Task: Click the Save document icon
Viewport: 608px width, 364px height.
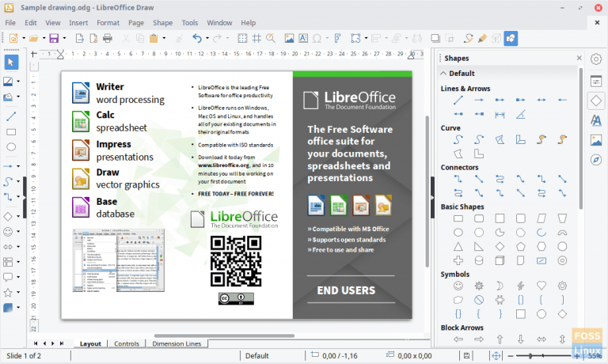Action: pos(54,38)
